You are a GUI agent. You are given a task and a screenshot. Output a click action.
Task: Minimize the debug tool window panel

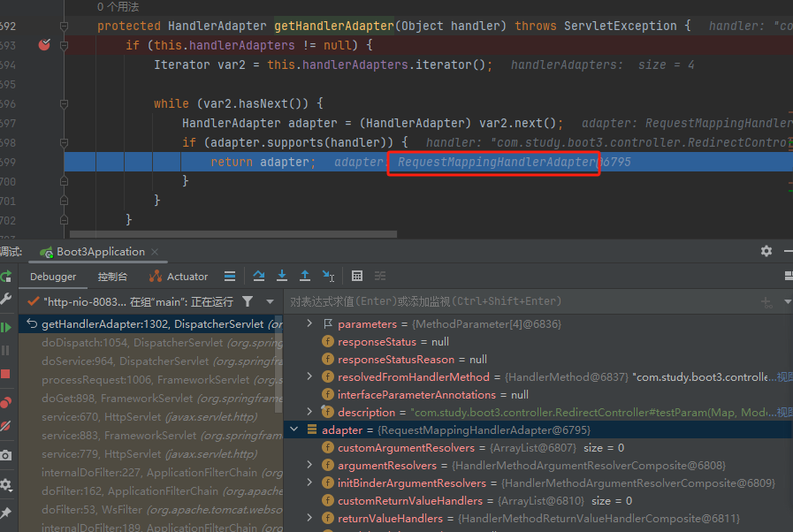click(789, 251)
